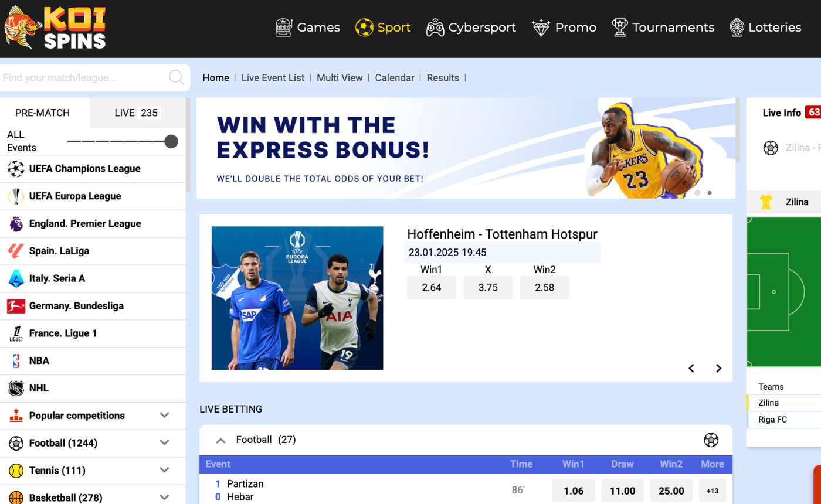Click the UEFA Europa League icon

16,196
